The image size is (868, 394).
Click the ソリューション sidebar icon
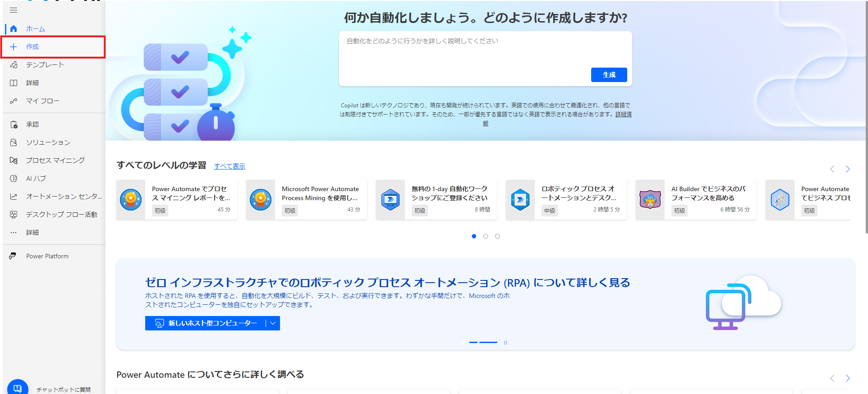pyautogui.click(x=14, y=142)
